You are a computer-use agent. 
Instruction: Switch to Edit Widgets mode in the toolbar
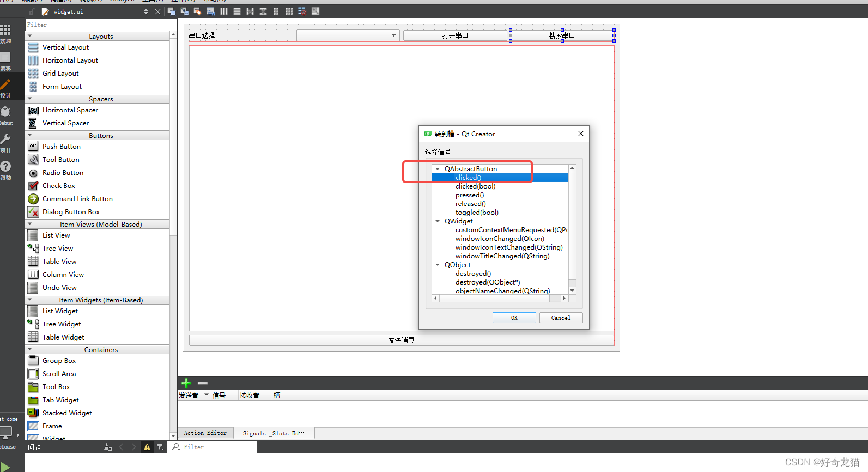point(171,11)
